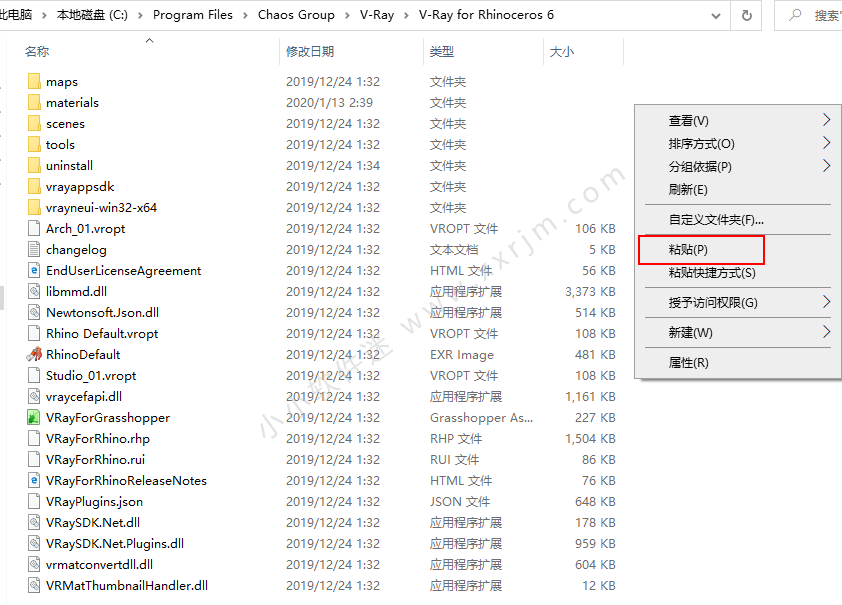
Task: Click the EndUserLicenseAgreement HTML icon
Action: tap(34, 270)
